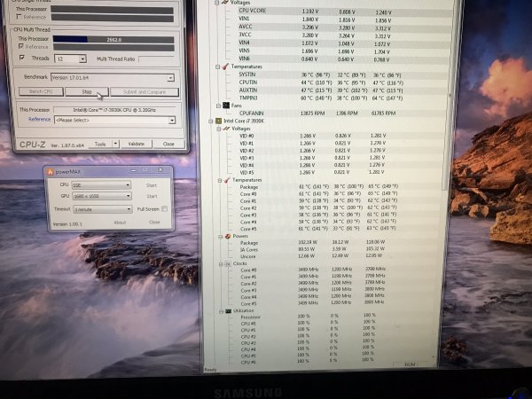This screenshot has width=532, height=399.
Task: Collapse the CPU Voltages node
Action: point(219,129)
